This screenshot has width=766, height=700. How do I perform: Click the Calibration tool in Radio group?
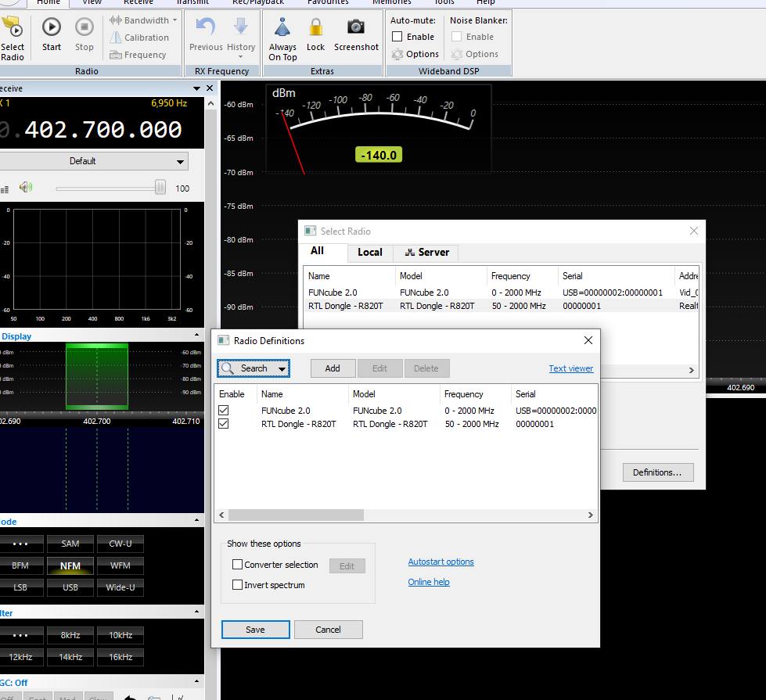pyautogui.click(x=139, y=38)
